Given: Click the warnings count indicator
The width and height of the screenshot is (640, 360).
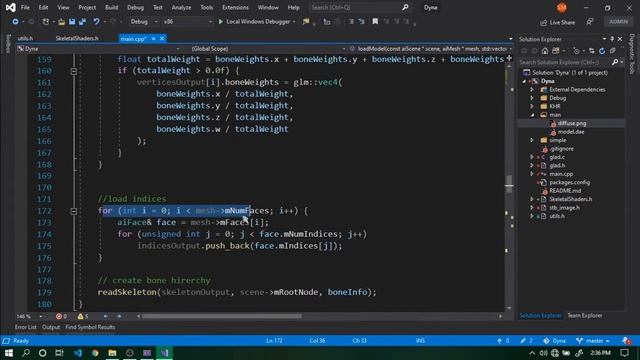Looking at the screenshot, I should (x=83, y=316).
